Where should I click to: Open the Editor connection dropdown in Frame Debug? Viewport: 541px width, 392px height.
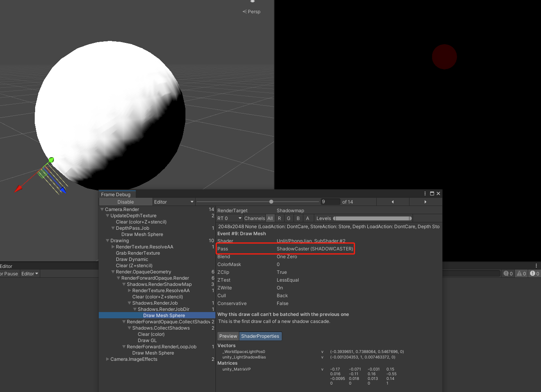(x=174, y=202)
